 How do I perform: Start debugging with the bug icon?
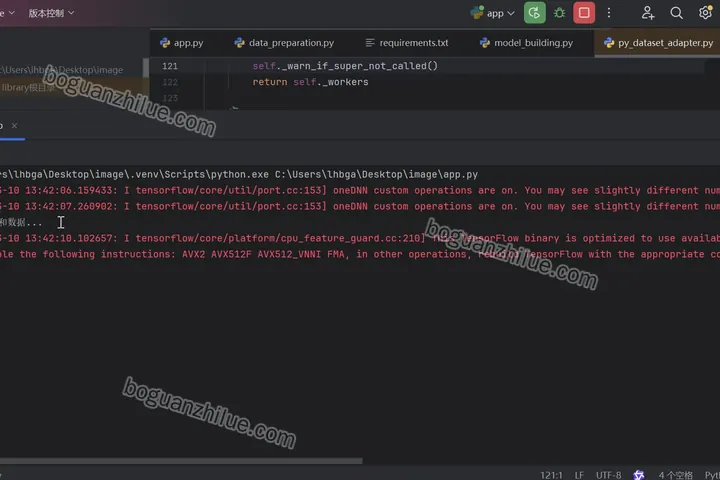tap(559, 13)
